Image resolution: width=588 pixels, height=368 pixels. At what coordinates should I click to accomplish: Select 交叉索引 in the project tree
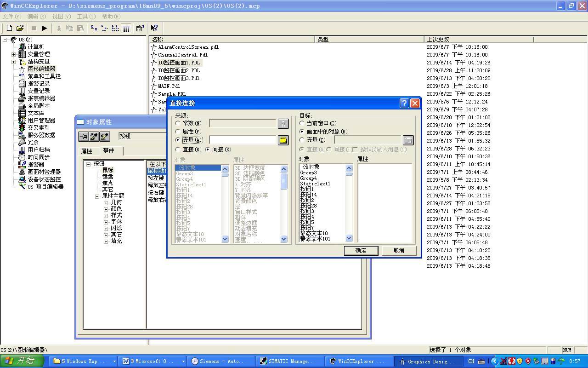(x=39, y=128)
